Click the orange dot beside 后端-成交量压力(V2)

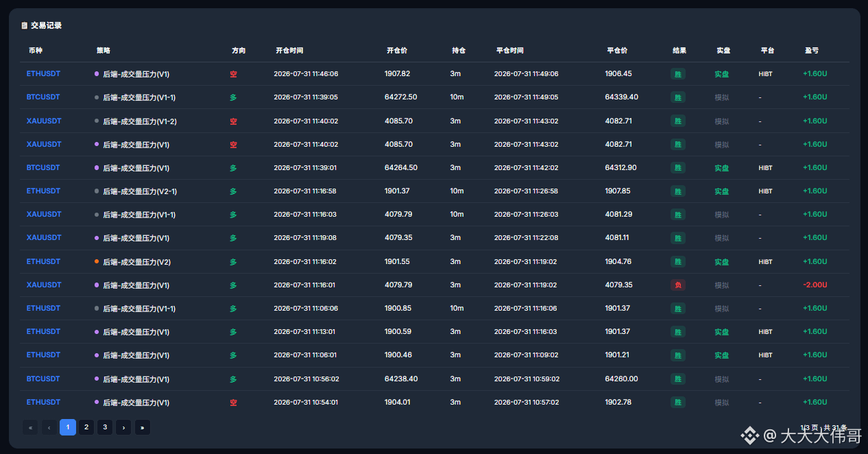(97, 261)
